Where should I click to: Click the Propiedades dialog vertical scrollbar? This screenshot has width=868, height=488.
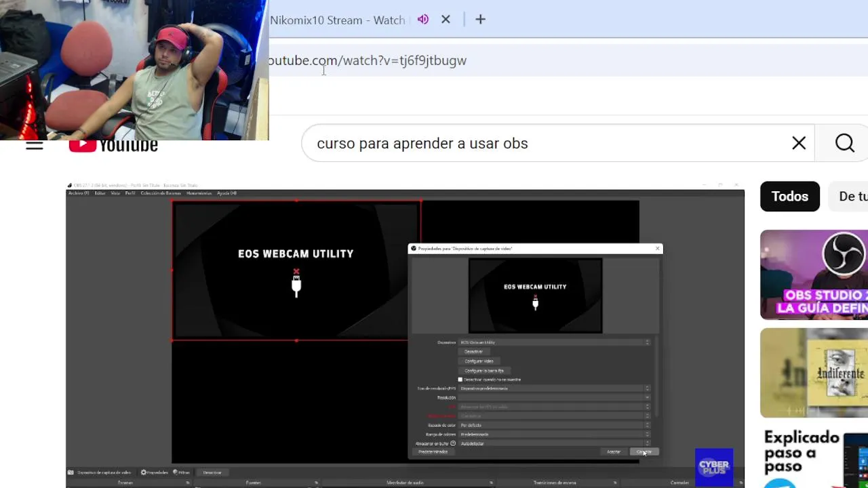point(655,376)
